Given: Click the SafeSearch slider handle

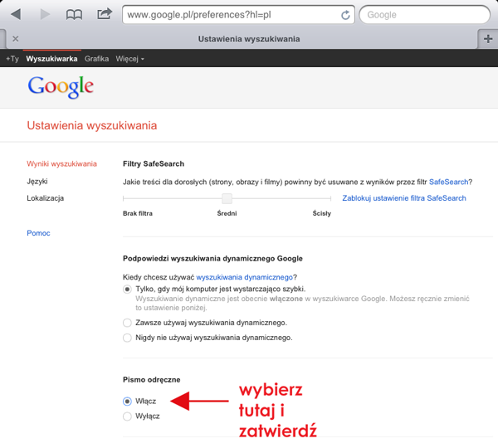Looking at the screenshot, I should click(227, 198).
